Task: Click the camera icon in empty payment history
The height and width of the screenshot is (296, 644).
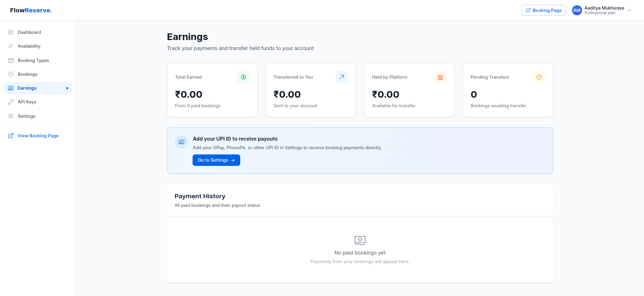Action: click(360, 240)
